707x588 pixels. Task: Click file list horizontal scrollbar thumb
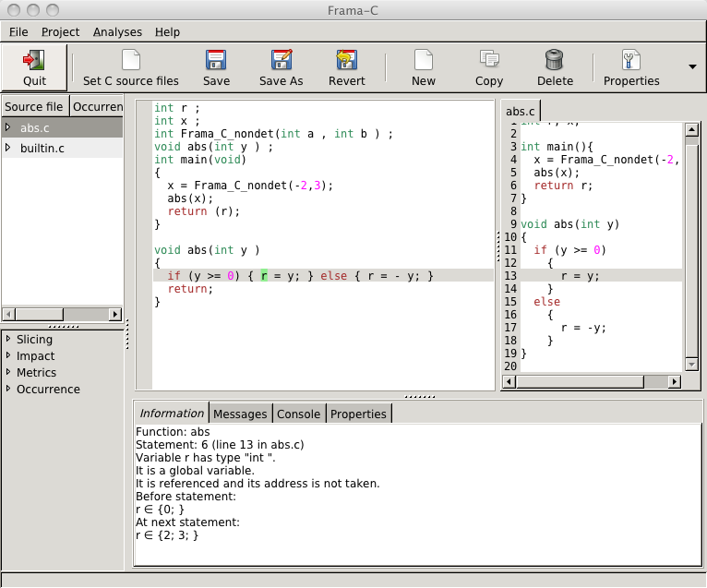point(40,314)
